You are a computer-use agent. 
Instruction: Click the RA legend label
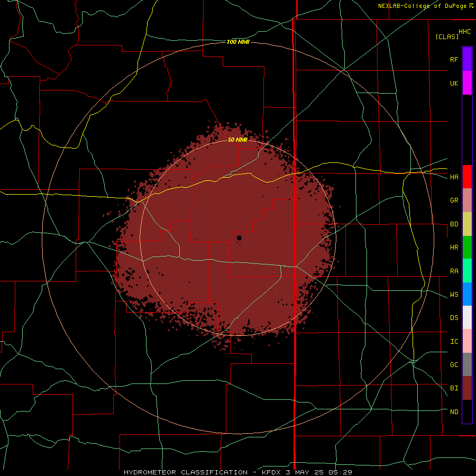coord(454,271)
